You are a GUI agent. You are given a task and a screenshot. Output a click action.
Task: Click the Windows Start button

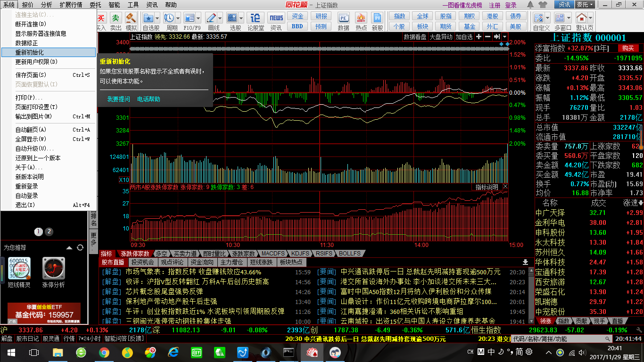(11, 352)
